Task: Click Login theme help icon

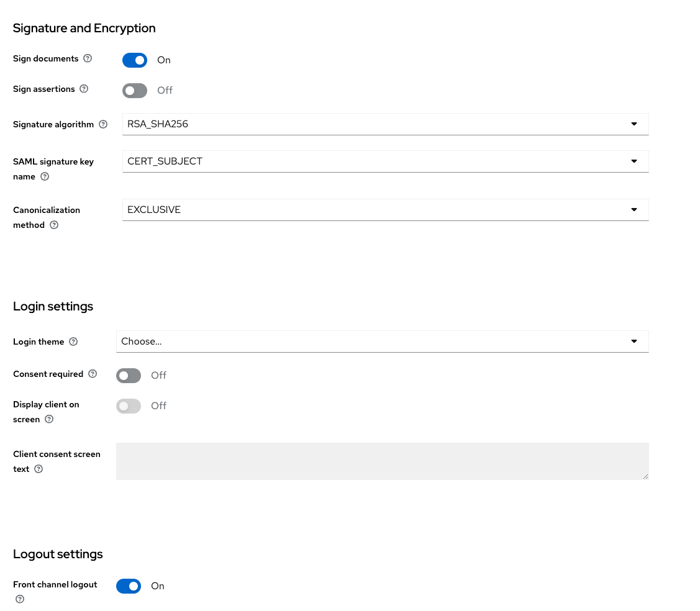Action: [x=73, y=342]
